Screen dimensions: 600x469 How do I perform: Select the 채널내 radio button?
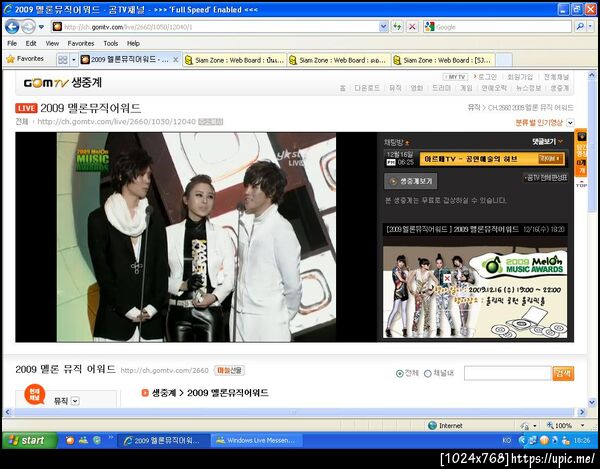click(x=428, y=374)
